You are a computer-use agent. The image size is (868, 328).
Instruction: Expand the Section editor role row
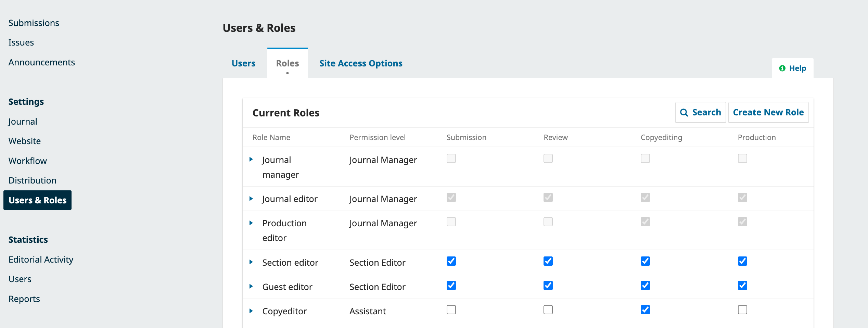coord(251,262)
